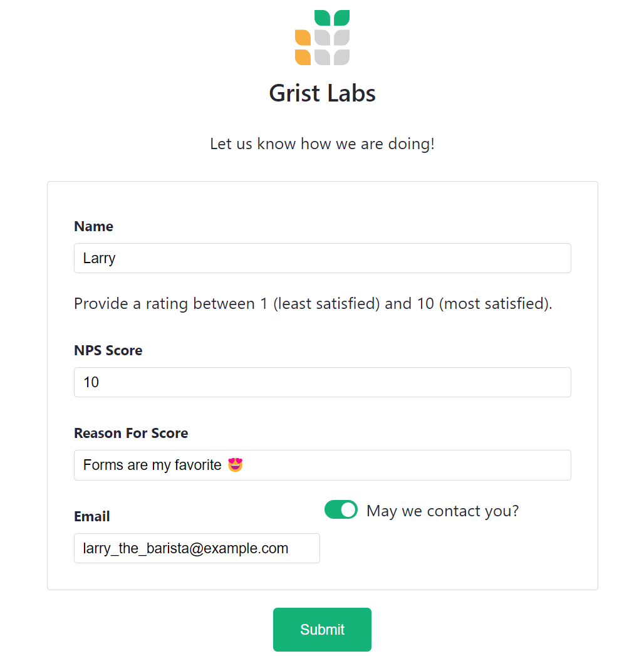Screen dimensions: 644x656
Task: Click the bottom orange tile of the logo
Action: pos(303,57)
